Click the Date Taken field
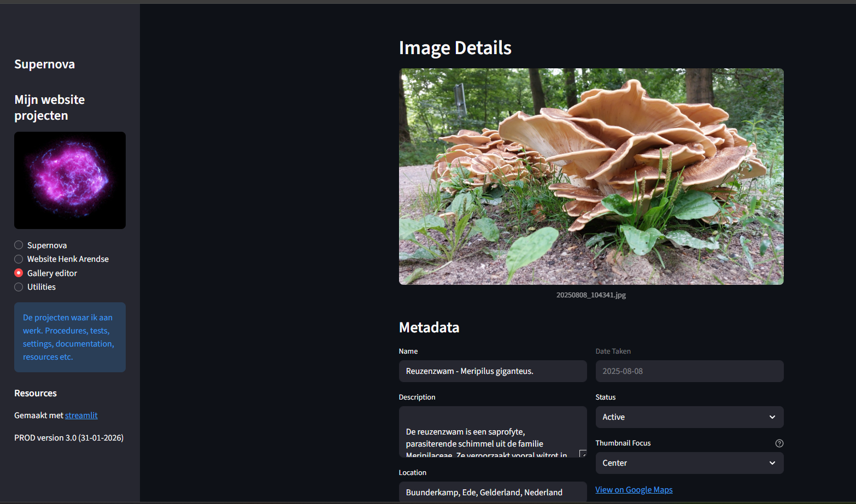This screenshot has height=504, width=856. (689, 371)
